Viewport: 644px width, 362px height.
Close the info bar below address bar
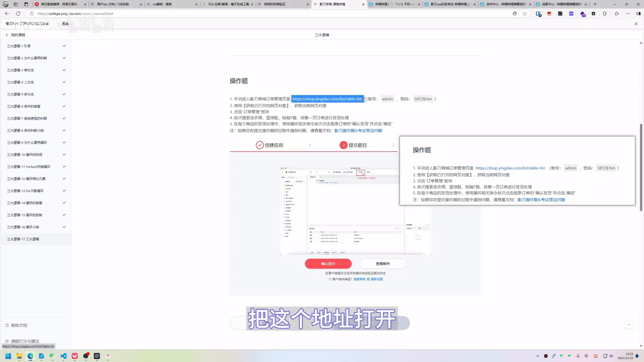point(636,24)
